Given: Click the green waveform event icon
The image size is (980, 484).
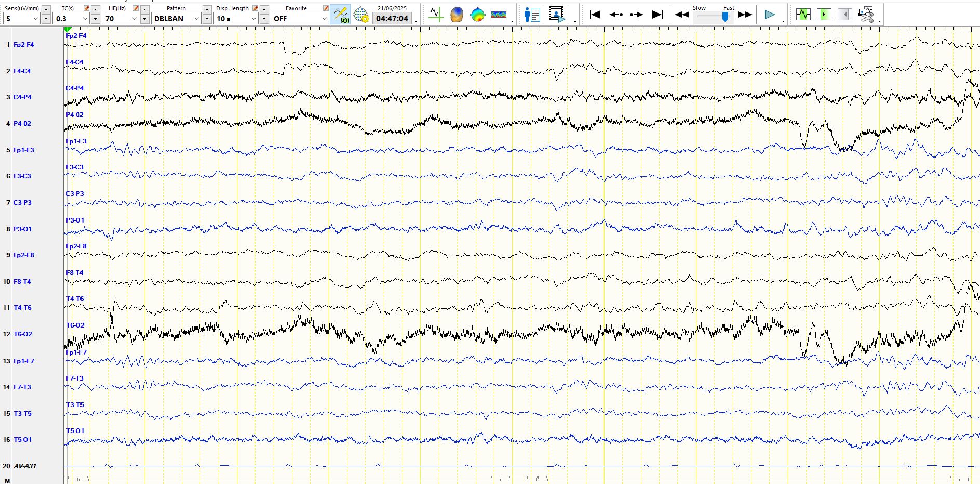Looking at the screenshot, I should tap(803, 15).
